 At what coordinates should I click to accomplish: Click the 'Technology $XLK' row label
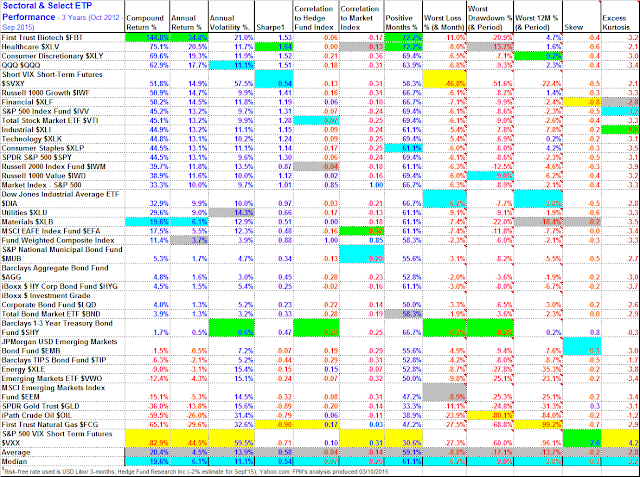click(32, 139)
